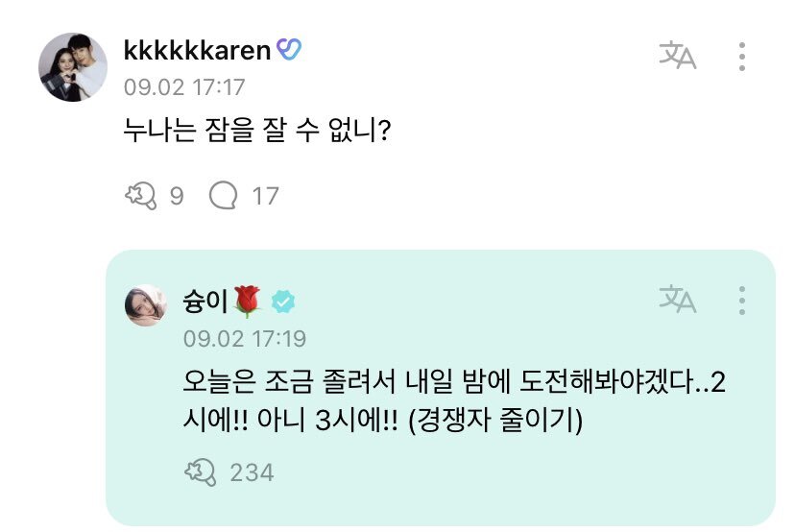Click the verified checkmark badge beside 슝이
Image resolution: width=795 pixels, height=532 pixels.
pyautogui.click(x=283, y=302)
